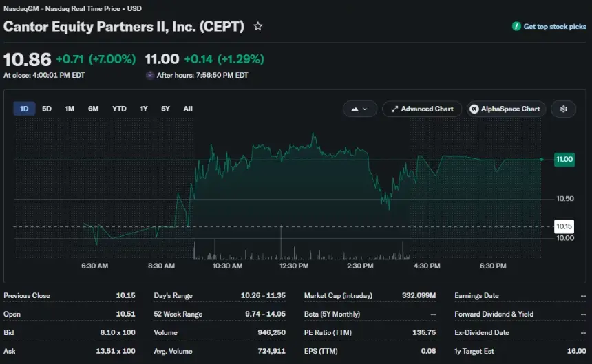
Task: Click the +0.71 (+7.00%) change text
Action: [96, 59]
